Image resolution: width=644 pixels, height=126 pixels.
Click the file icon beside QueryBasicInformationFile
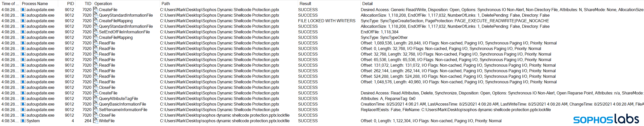coord(95,104)
